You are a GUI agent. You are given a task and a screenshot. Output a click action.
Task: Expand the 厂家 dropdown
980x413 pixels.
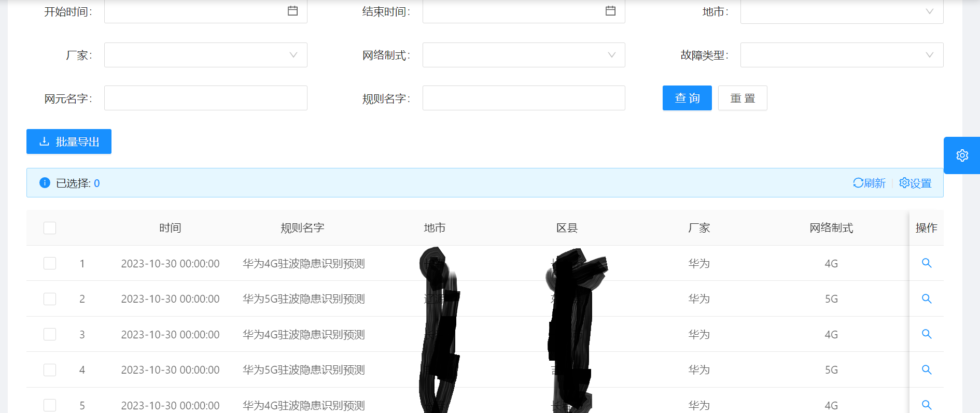click(x=206, y=55)
